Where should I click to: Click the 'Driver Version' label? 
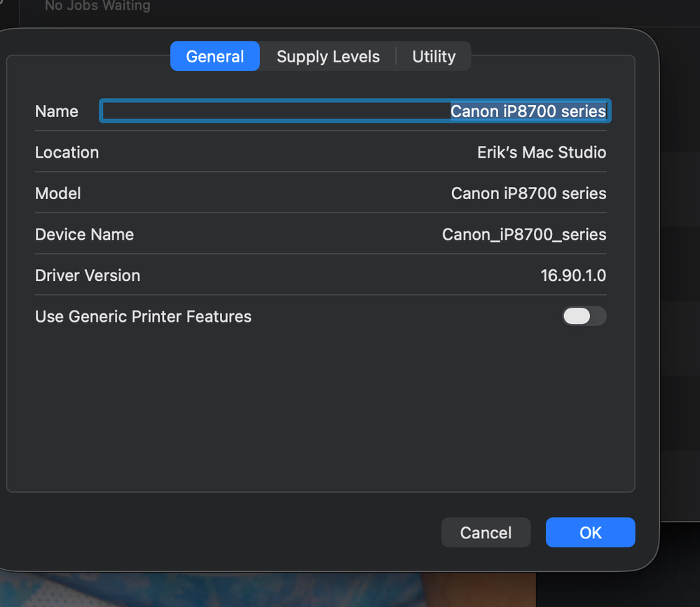[88, 275]
